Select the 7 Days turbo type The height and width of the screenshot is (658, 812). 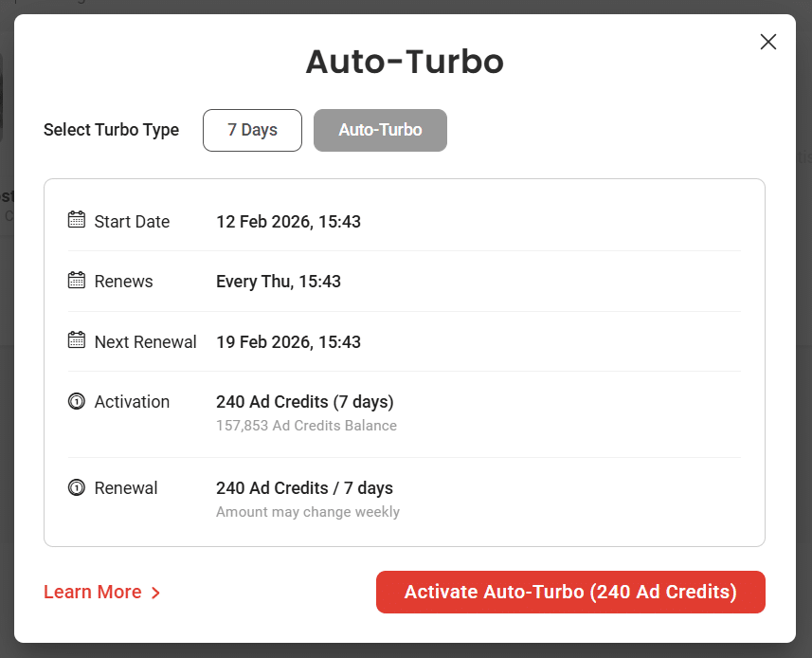point(252,131)
